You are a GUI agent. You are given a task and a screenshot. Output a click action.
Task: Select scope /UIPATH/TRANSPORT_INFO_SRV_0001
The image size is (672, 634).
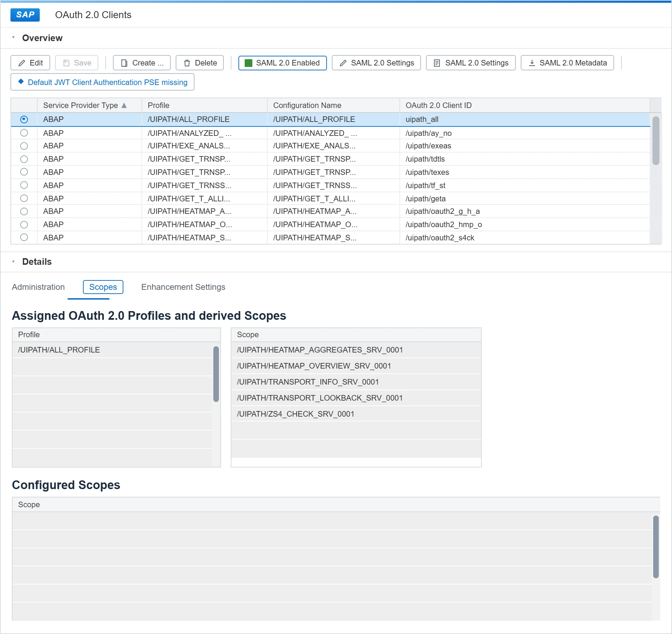[356, 382]
